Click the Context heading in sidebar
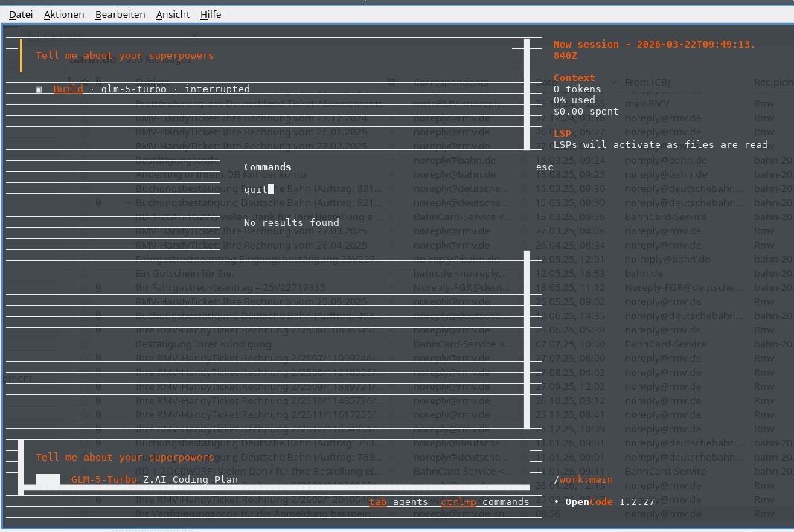The image size is (794, 532). (574, 77)
